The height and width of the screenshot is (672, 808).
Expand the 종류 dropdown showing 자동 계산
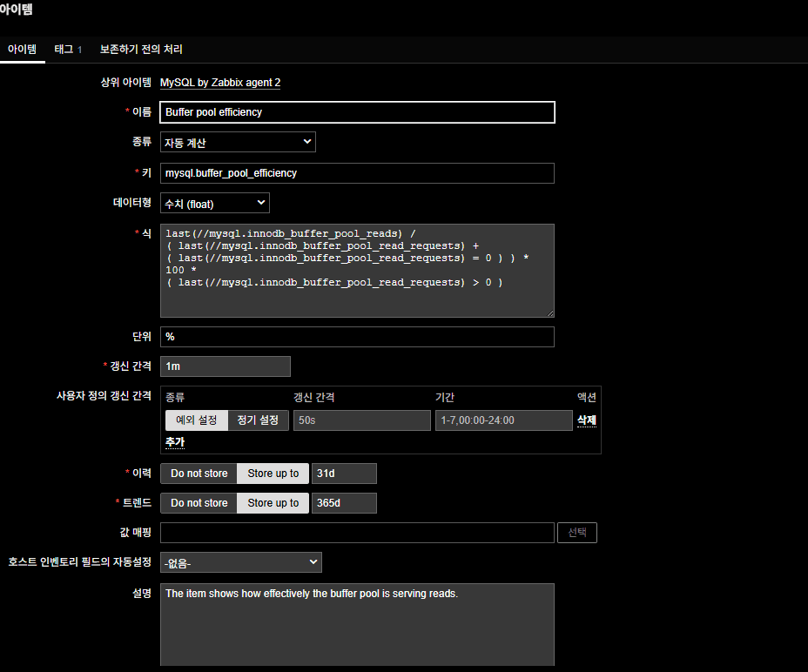pyautogui.click(x=238, y=142)
